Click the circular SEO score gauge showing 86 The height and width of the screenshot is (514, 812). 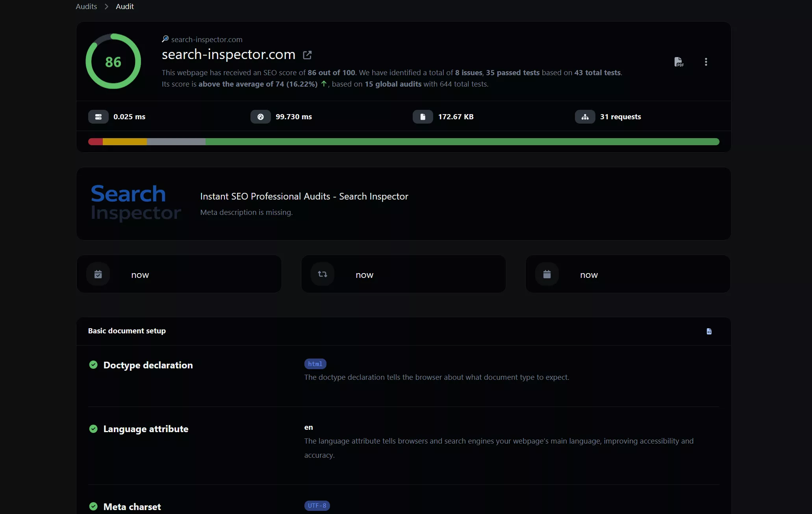[113, 61]
